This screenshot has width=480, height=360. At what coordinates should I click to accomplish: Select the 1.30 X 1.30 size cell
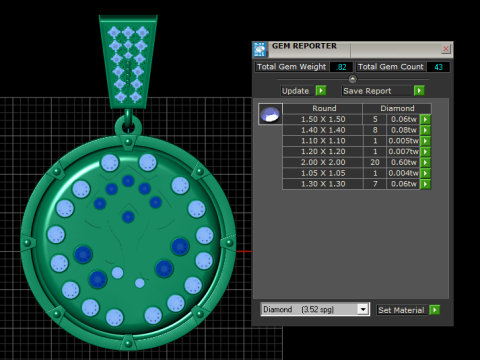[323, 184]
